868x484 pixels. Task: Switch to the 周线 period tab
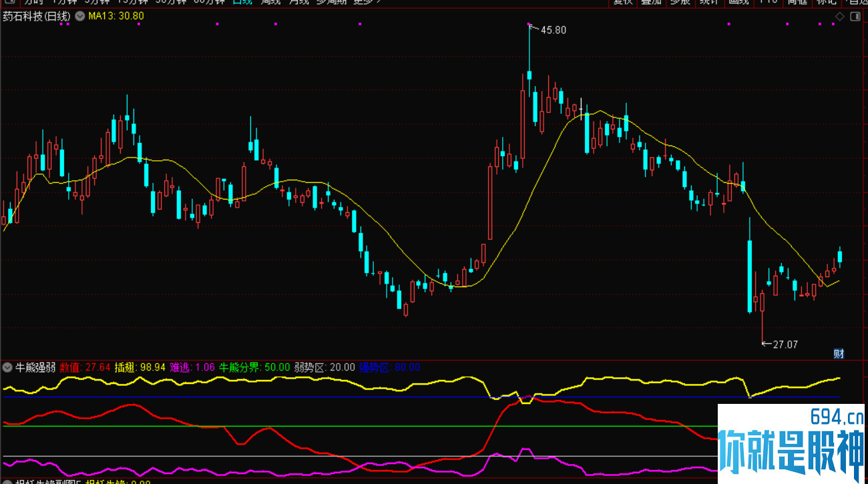click(270, 3)
